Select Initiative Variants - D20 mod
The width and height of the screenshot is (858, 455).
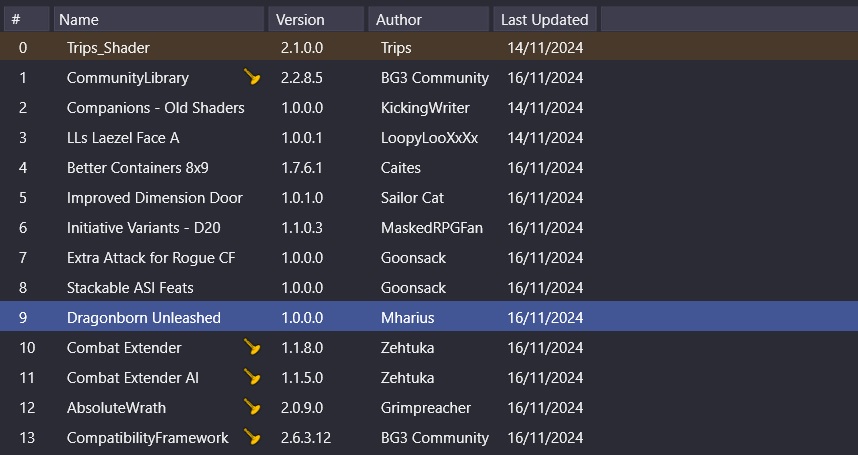pos(150,227)
